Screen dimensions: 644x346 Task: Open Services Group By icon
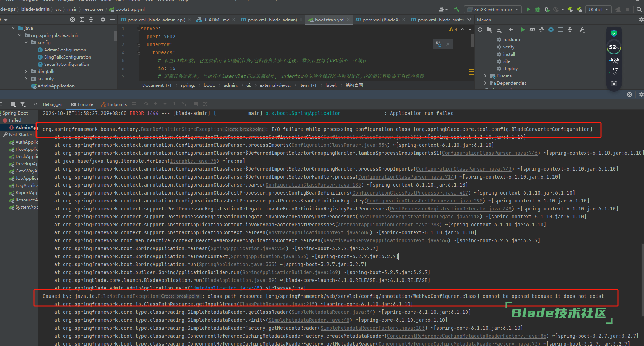[13, 104]
